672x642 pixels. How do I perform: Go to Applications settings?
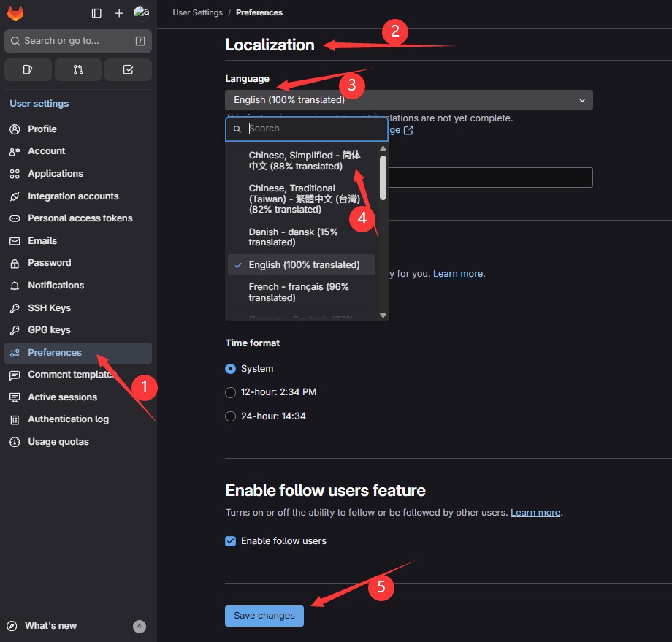78,174
